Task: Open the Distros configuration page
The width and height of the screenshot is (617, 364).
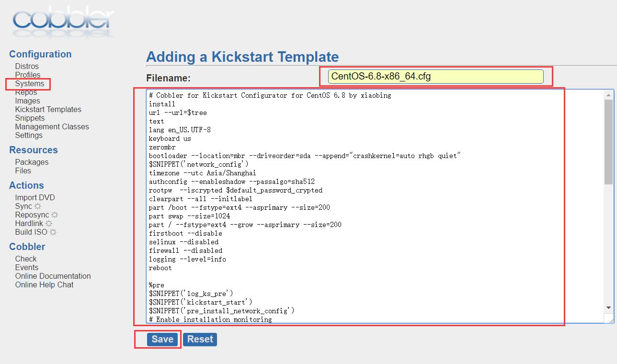Action: click(27, 66)
